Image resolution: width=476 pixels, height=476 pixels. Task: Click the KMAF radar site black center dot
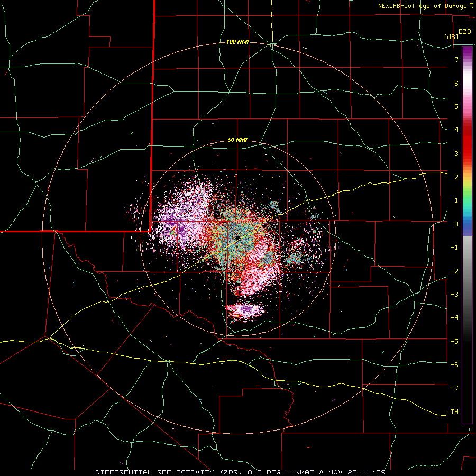238,237
